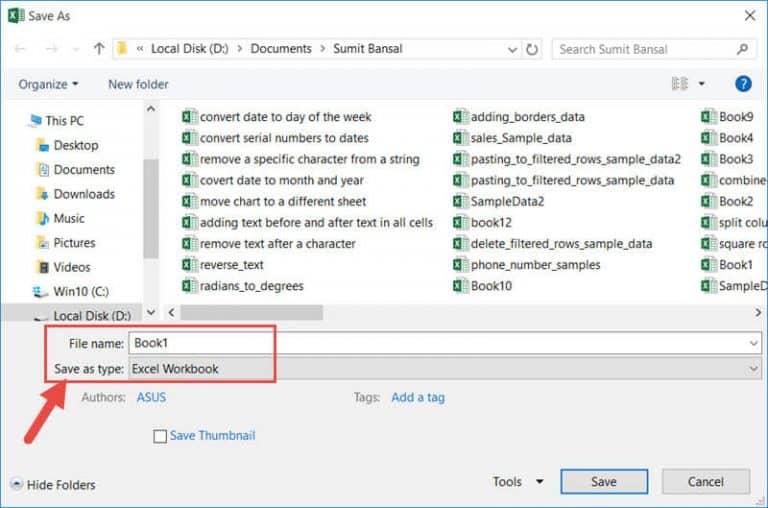This screenshot has height=508, width=768.
Task: Open the Organize menu
Action: tap(48, 84)
